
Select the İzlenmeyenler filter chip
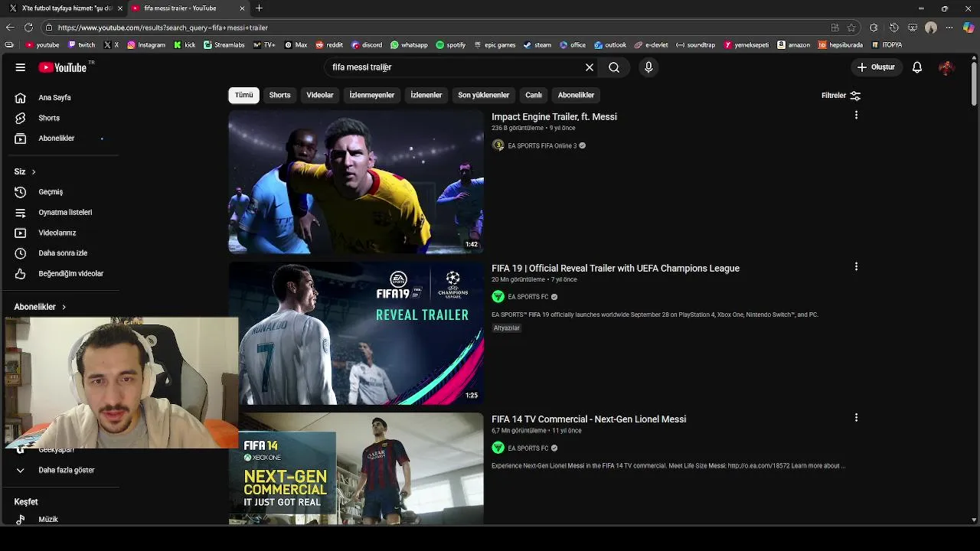click(372, 95)
